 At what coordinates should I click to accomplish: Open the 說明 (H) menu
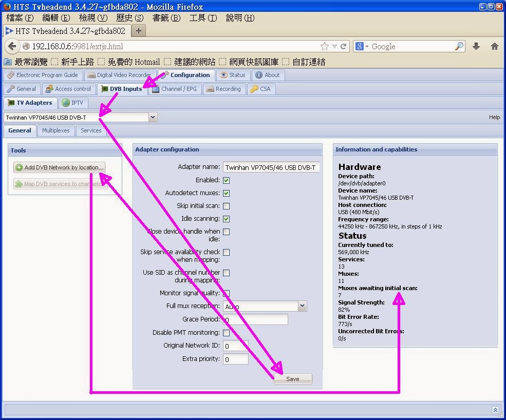(x=240, y=18)
